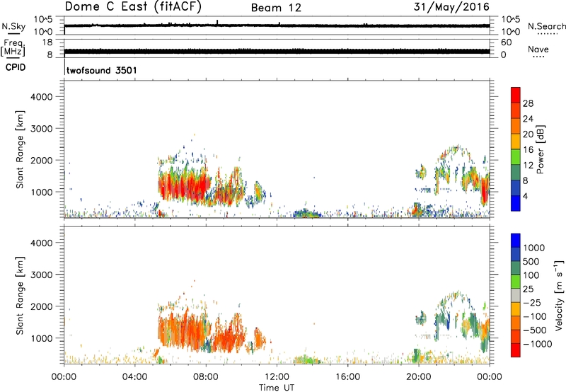Click the orange velocity echo region near 09:00
The image size is (566, 392).
227,335
